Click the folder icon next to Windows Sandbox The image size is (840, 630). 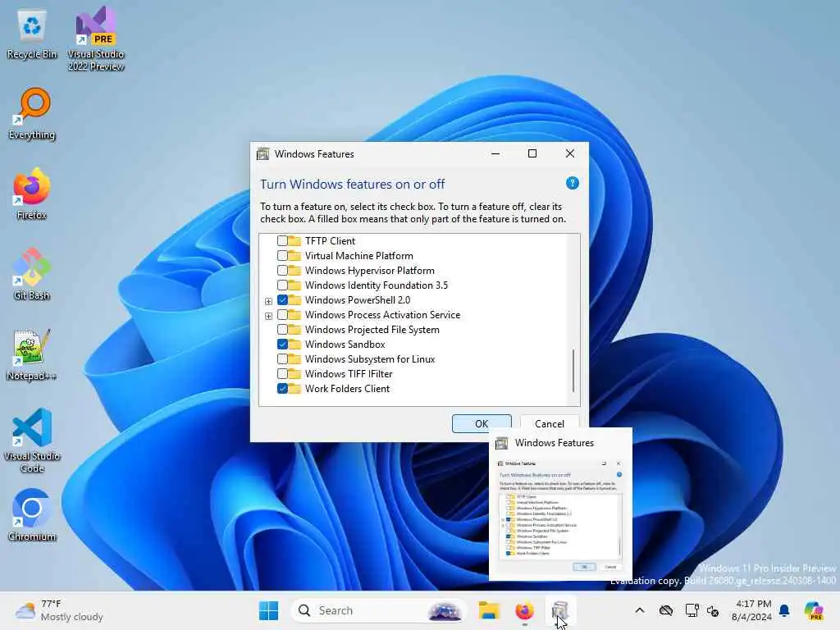pos(294,345)
